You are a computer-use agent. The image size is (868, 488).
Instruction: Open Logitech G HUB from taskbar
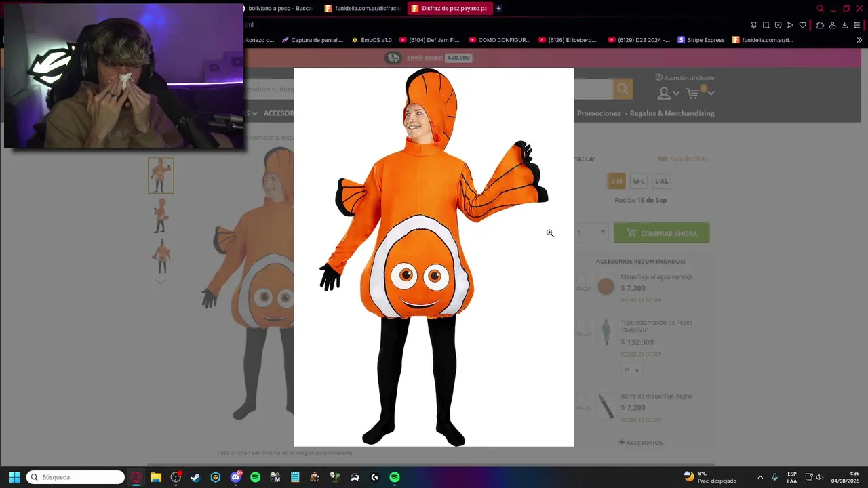pyautogui.click(x=374, y=477)
